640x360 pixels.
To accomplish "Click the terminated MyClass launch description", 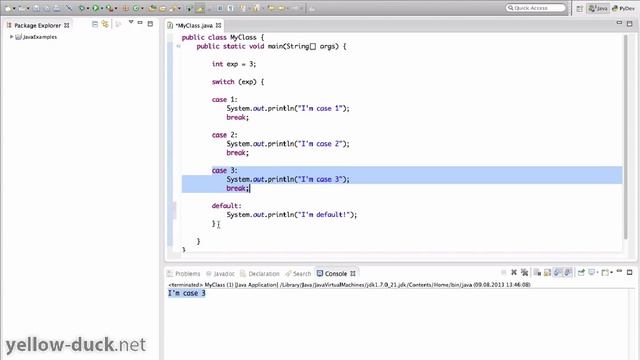I will click(349, 284).
